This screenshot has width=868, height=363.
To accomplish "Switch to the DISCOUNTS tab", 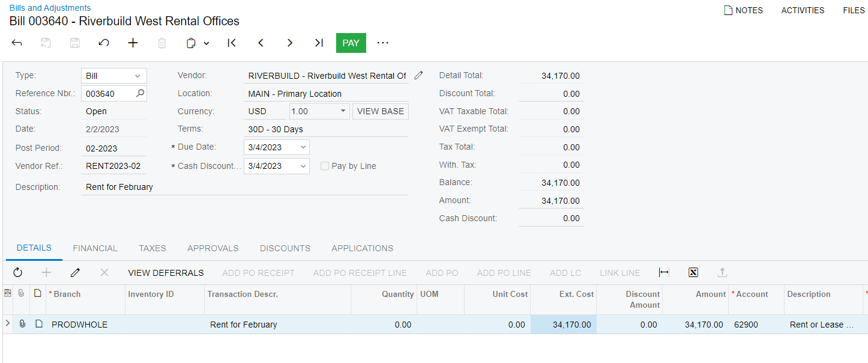I will tap(285, 248).
